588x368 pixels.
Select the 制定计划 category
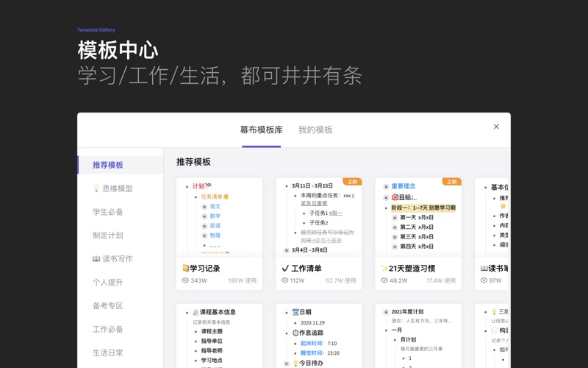[x=108, y=236]
